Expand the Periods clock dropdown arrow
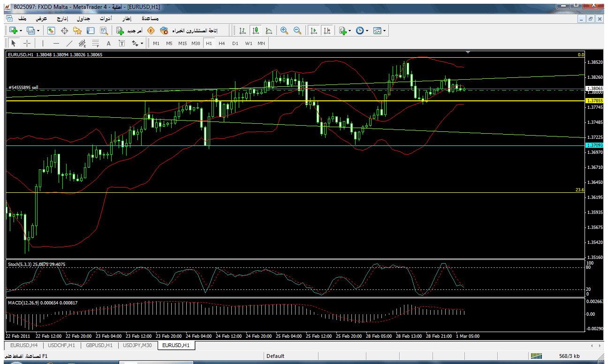This screenshot has width=608, height=364. coord(367,30)
